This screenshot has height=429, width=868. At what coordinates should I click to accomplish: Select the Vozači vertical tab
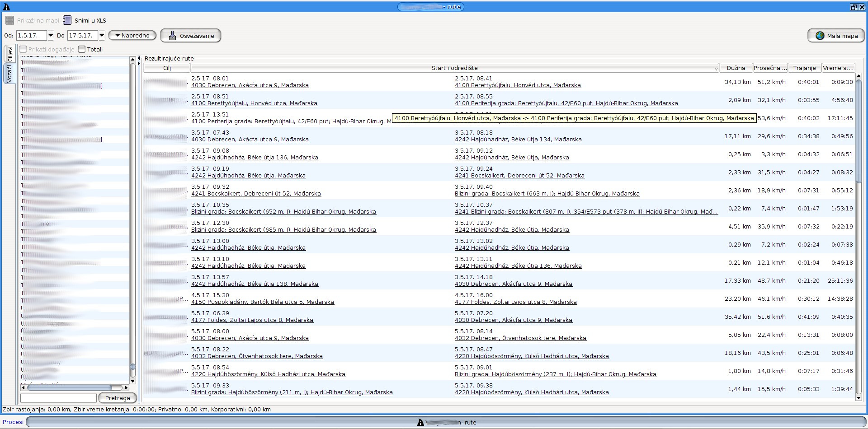(10, 73)
